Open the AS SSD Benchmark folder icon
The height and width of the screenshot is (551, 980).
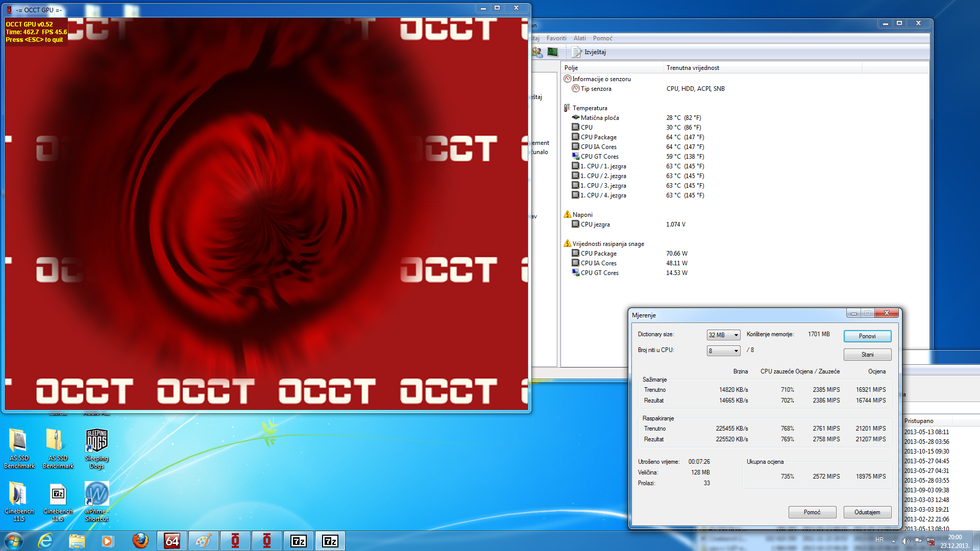click(x=19, y=448)
